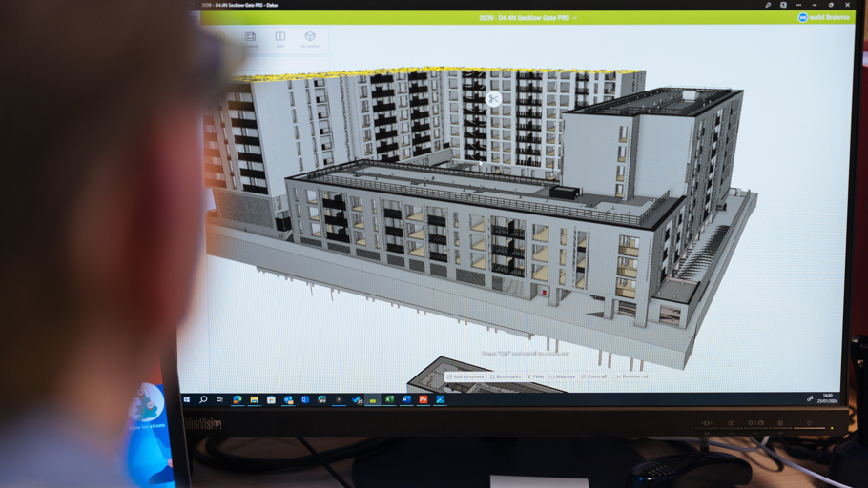The image size is (868, 488).
Task: Expand the project name dropdown chevron
Action: pyautogui.click(x=575, y=18)
